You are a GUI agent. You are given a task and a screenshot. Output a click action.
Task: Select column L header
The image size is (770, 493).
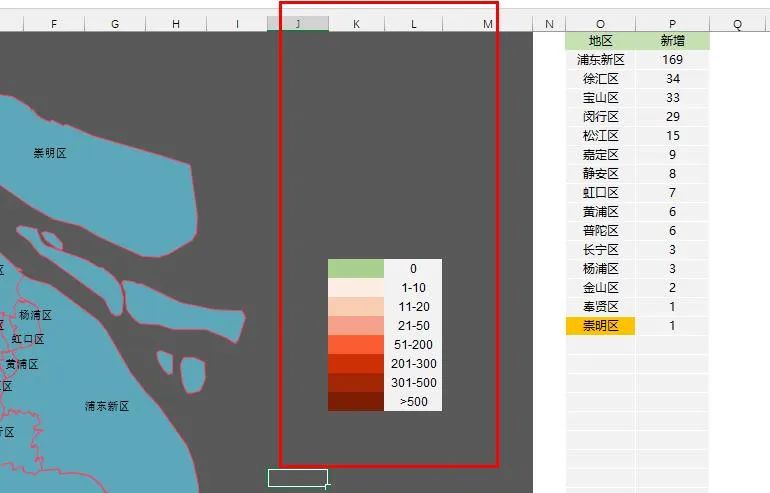pos(413,24)
